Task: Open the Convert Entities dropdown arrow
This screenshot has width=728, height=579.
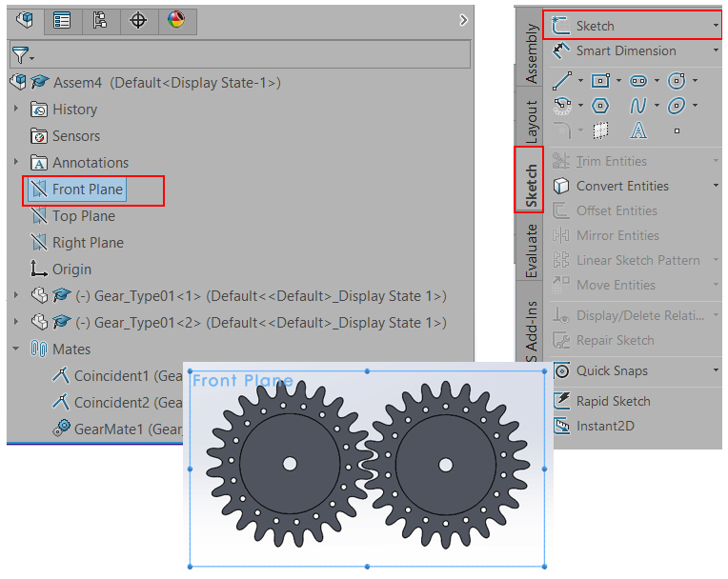Action: point(716,186)
